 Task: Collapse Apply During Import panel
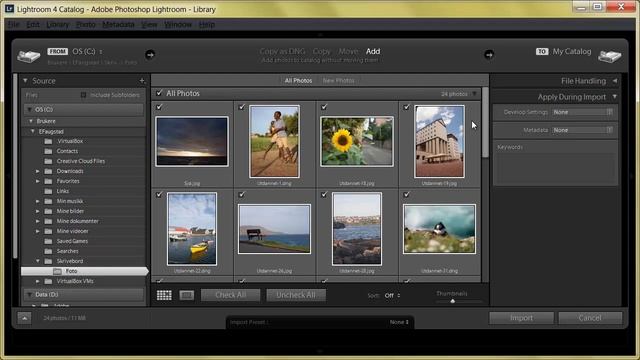pyautogui.click(x=615, y=97)
